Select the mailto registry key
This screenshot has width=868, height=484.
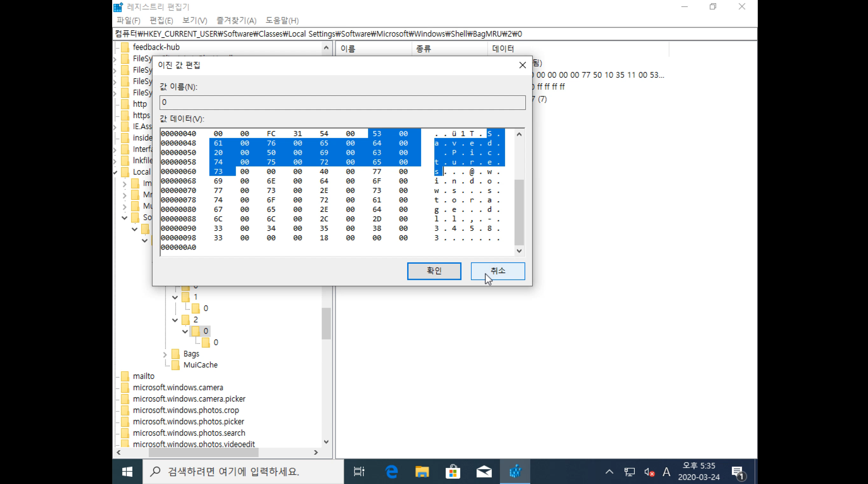[143, 376]
